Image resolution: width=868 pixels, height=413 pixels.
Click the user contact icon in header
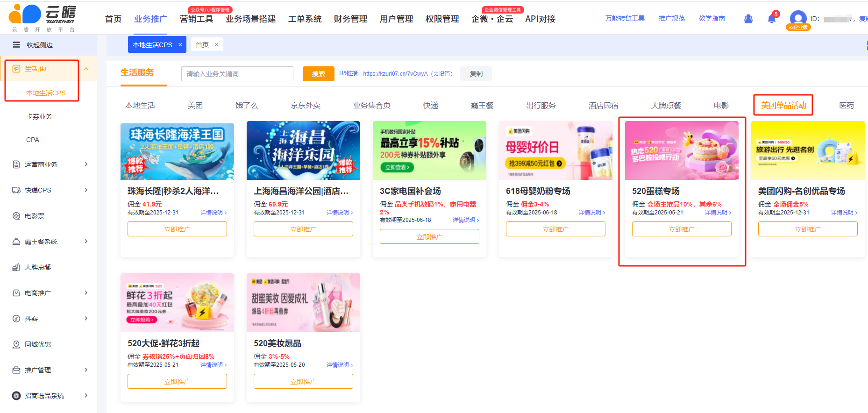click(748, 19)
